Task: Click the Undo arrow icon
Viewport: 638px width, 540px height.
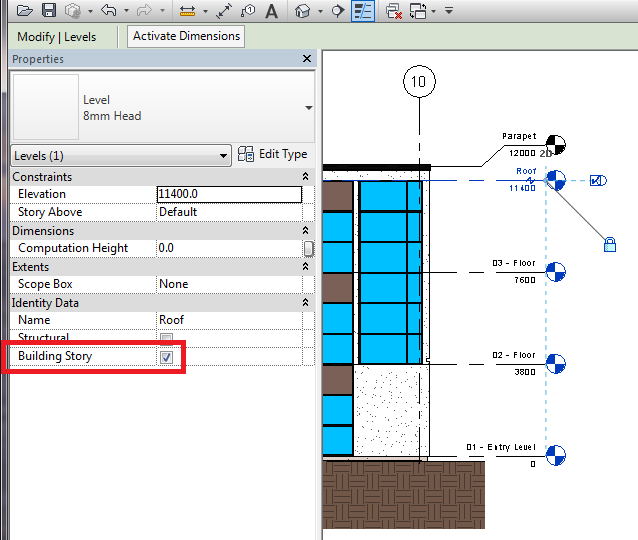Action: click(x=109, y=10)
